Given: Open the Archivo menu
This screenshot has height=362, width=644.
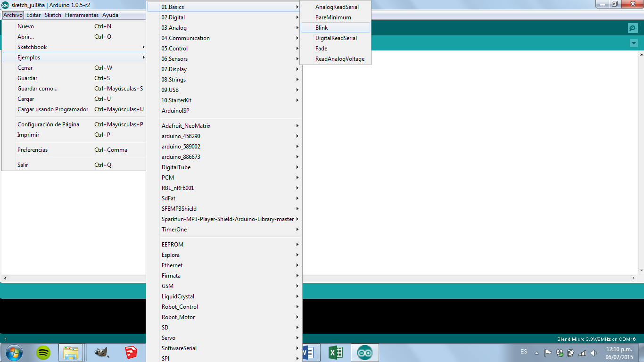Looking at the screenshot, I should 13,15.
